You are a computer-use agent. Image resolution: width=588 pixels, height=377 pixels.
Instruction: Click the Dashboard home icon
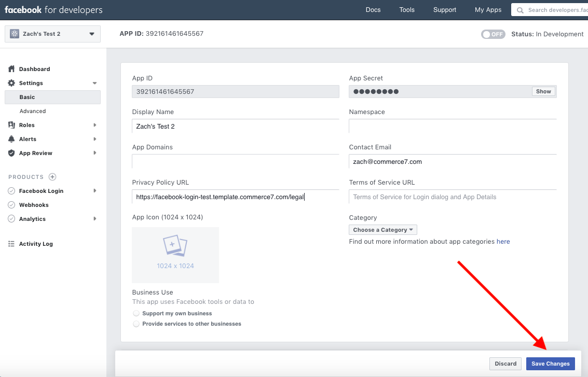[x=11, y=69]
